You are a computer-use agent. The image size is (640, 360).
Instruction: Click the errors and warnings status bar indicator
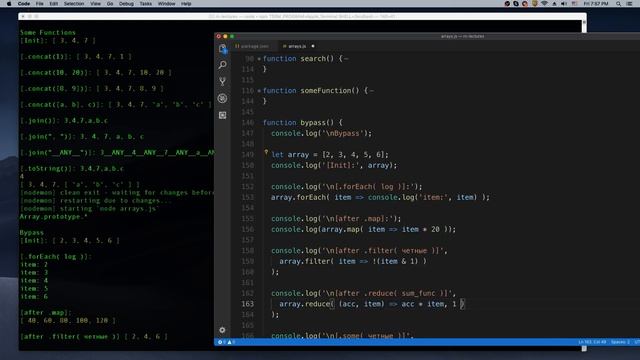pos(226,342)
